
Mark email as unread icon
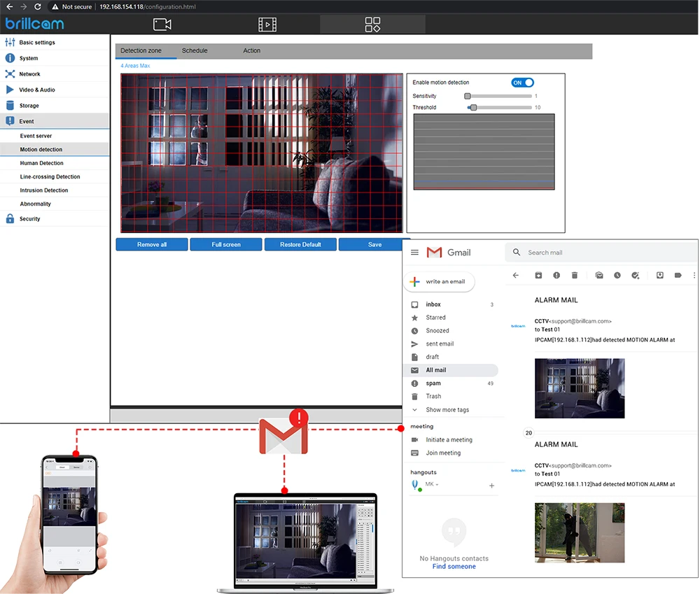tap(599, 276)
